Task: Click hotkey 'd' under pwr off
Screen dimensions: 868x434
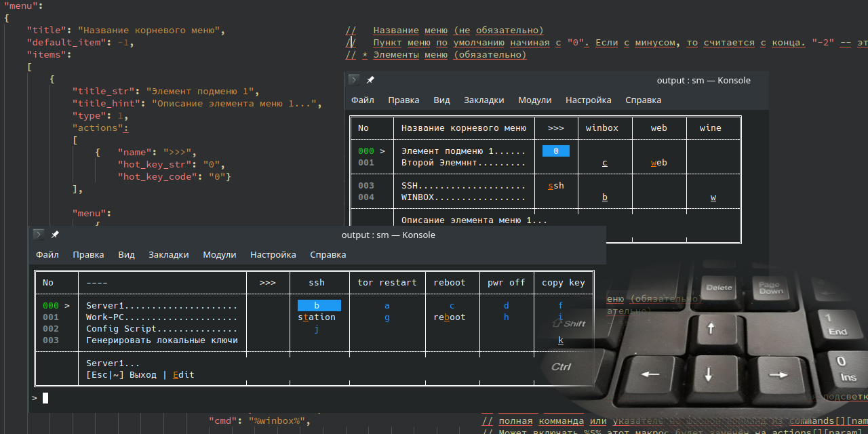Action: point(507,306)
